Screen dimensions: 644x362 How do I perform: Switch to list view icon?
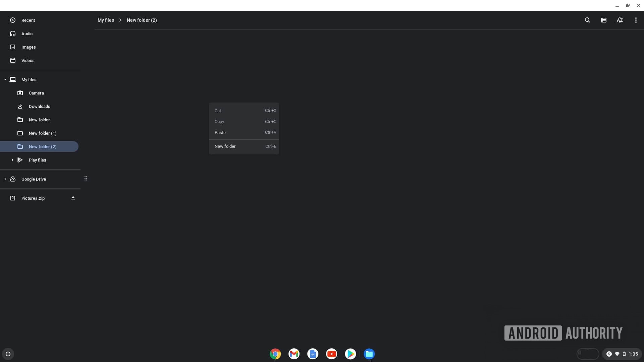pos(603,20)
